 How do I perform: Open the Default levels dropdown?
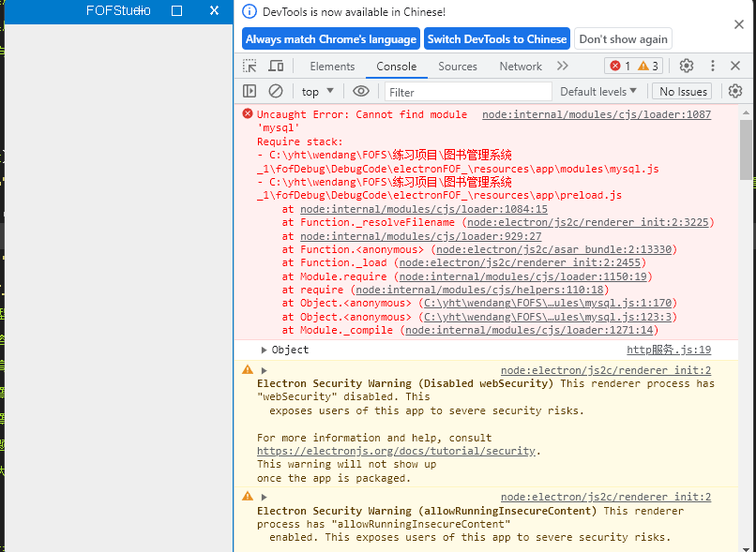pos(598,92)
